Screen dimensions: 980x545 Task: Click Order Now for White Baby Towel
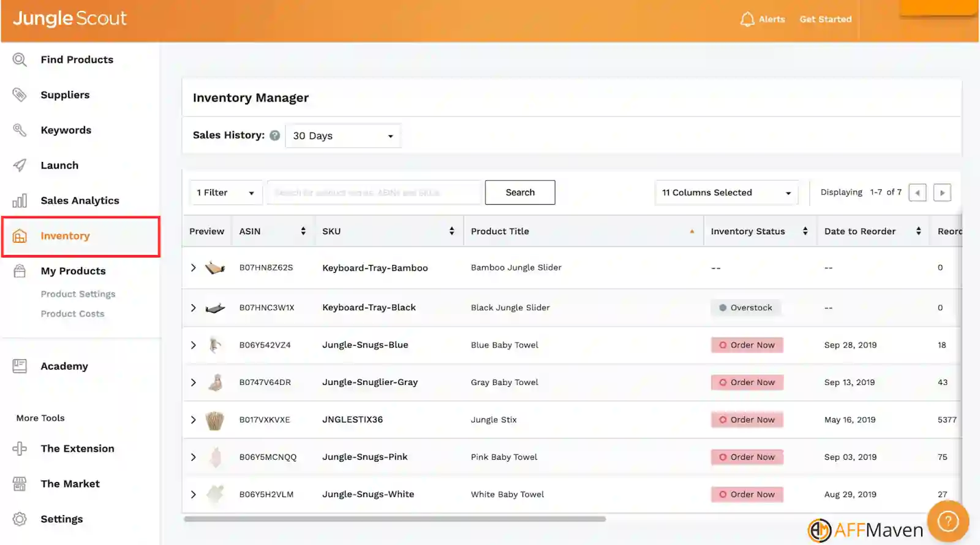coord(747,495)
